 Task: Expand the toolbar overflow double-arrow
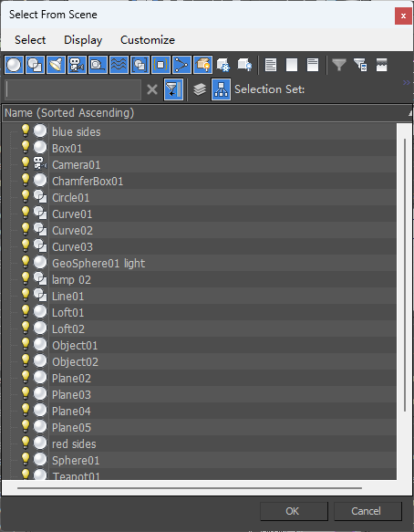pos(406,82)
